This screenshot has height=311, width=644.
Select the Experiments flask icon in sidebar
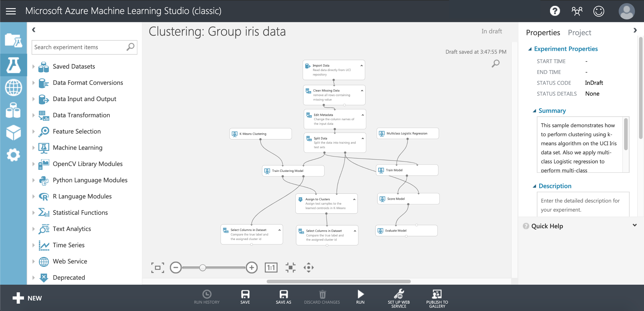tap(13, 65)
